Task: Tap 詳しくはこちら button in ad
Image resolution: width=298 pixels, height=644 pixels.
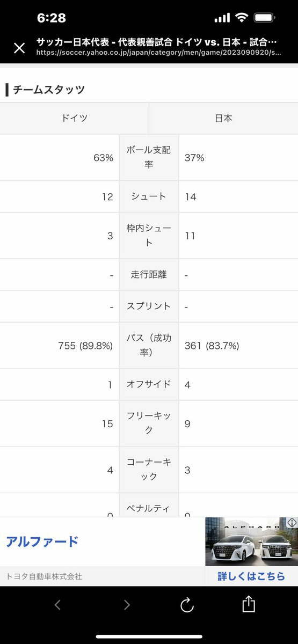Action: (251, 576)
